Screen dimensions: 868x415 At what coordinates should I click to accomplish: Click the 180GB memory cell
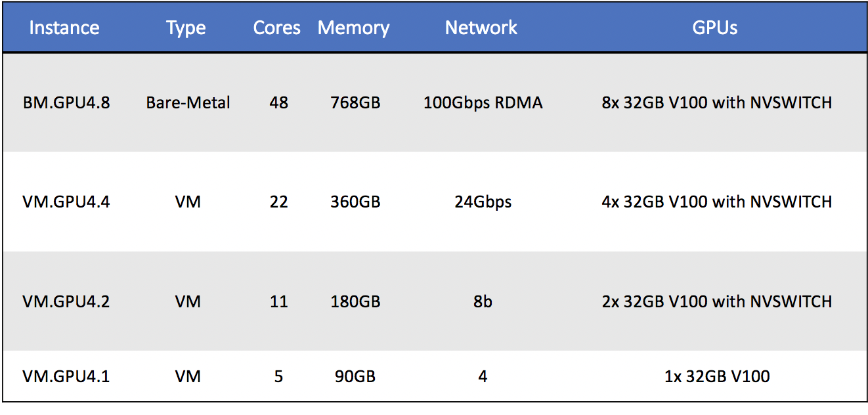355,301
